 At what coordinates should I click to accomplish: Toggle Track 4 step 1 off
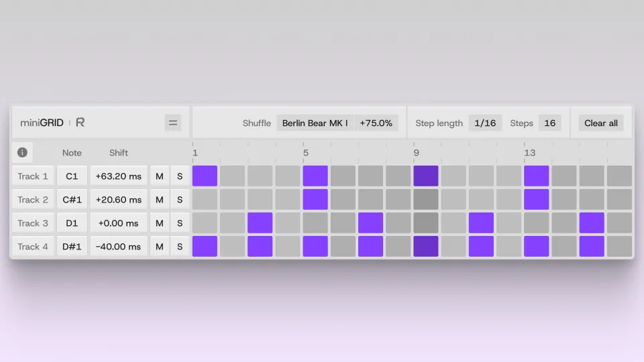coord(205,246)
